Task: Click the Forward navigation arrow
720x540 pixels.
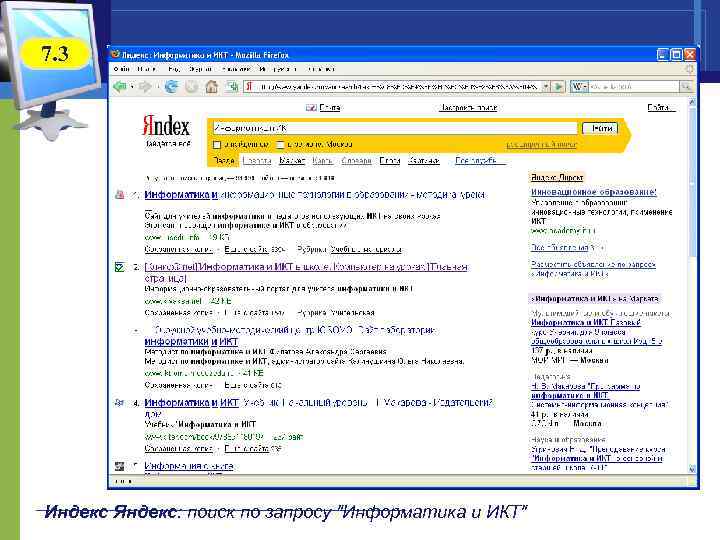Action: (x=145, y=86)
